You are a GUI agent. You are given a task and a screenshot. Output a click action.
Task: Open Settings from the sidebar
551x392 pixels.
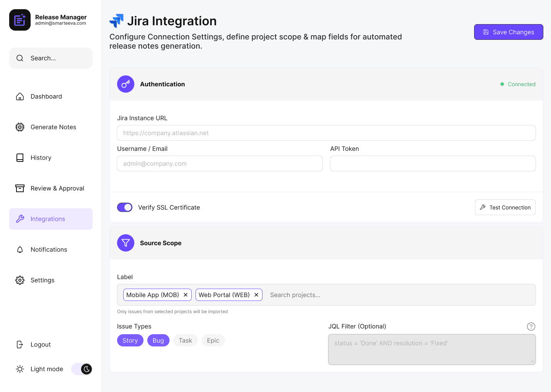(x=51, y=280)
